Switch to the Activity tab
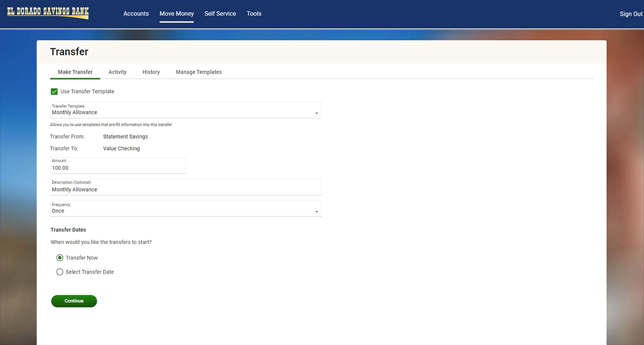Screen dimensions: 644x345 tap(118, 72)
